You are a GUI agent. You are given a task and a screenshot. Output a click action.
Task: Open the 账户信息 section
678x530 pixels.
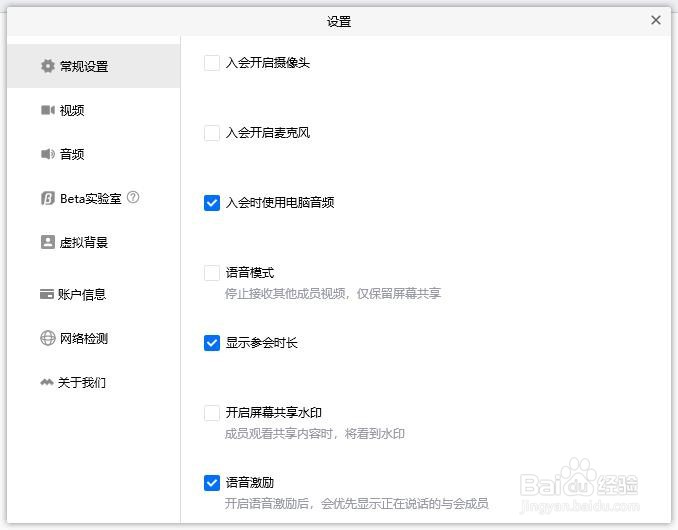[82, 294]
